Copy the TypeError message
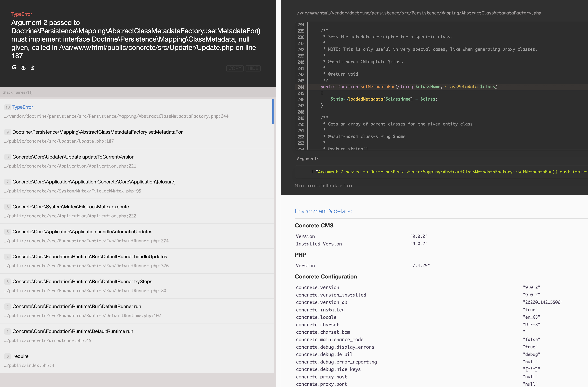This screenshot has height=387, width=588. tap(235, 69)
